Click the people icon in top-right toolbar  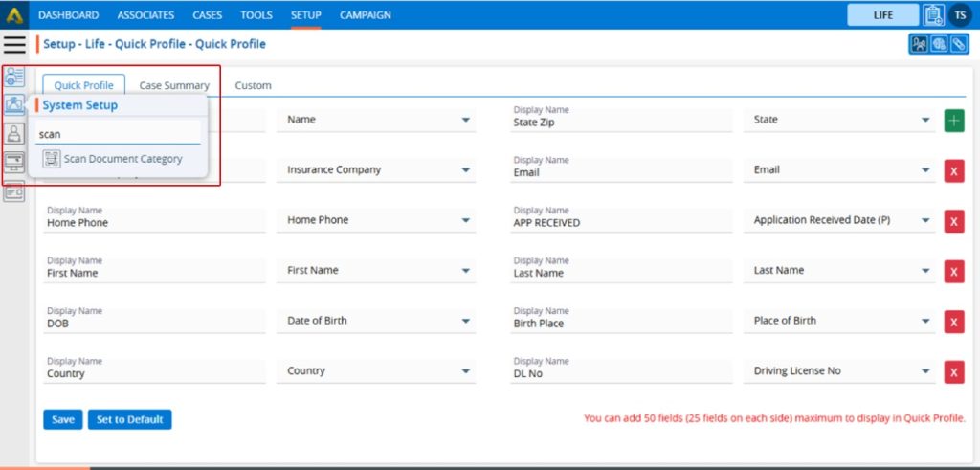tap(920, 44)
